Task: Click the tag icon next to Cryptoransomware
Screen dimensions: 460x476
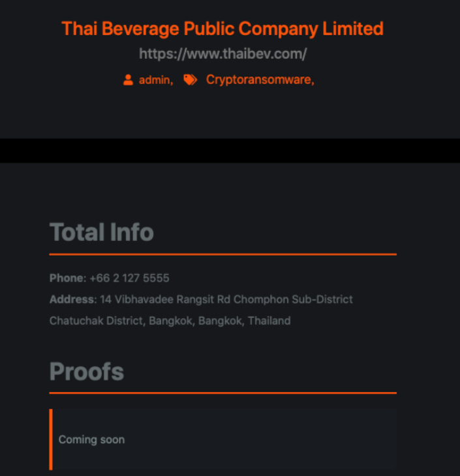Action: pos(190,80)
